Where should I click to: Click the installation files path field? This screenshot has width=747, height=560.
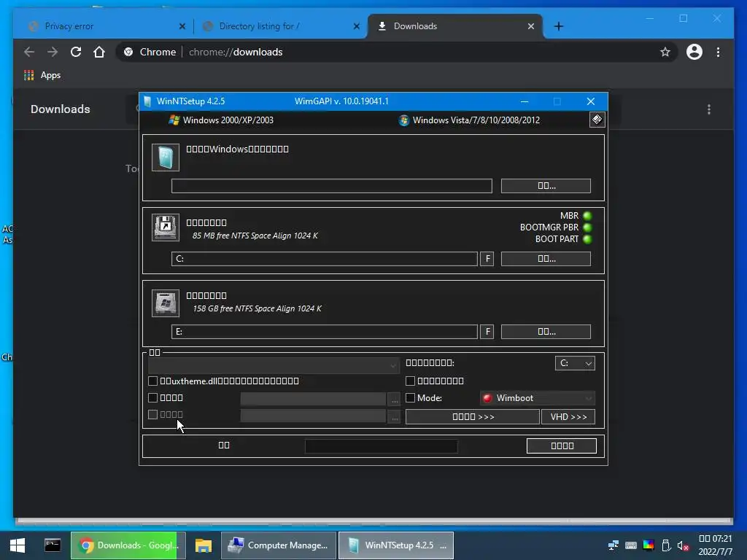click(x=332, y=186)
